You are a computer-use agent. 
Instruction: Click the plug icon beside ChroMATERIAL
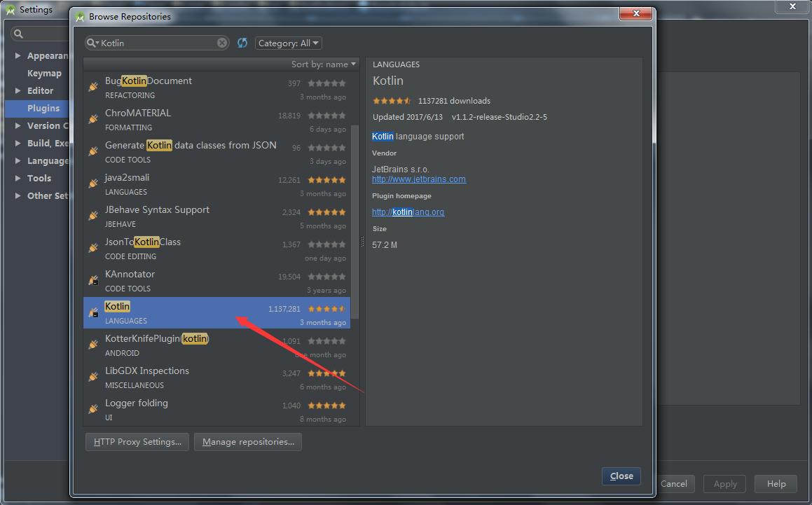pos(93,119)
